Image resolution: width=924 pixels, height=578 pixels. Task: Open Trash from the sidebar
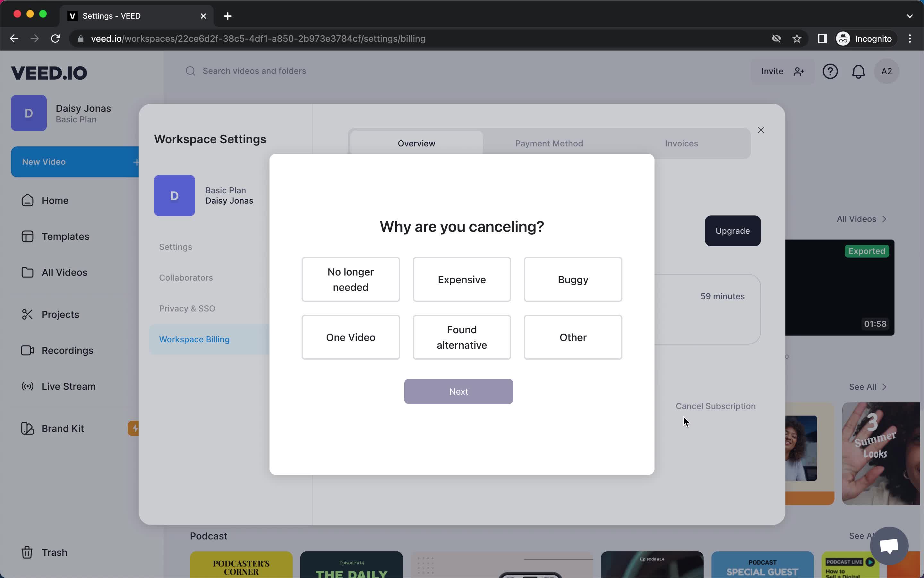[44, 552]
